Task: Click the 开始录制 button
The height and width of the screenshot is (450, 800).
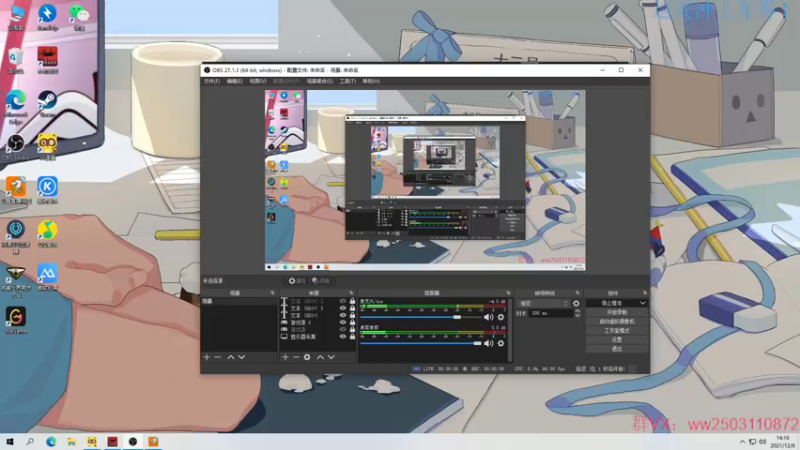Action: tap(617, 312)
